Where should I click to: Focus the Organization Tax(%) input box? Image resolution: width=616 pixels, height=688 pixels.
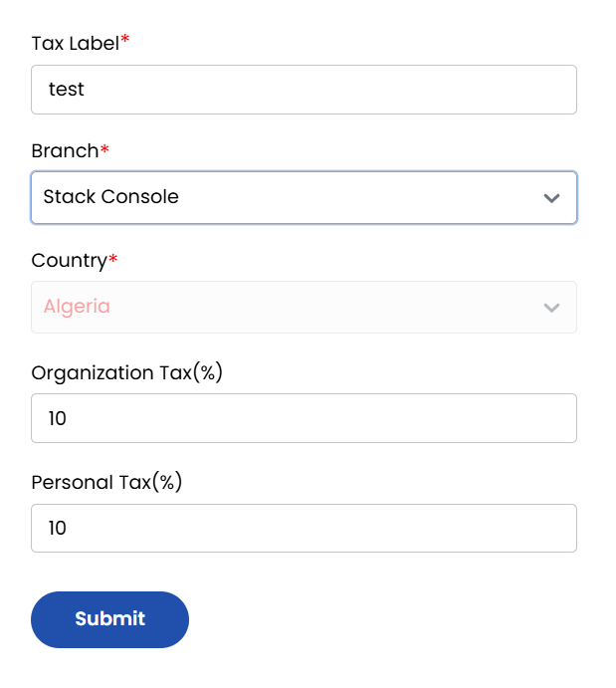click(x=304, y=418)
